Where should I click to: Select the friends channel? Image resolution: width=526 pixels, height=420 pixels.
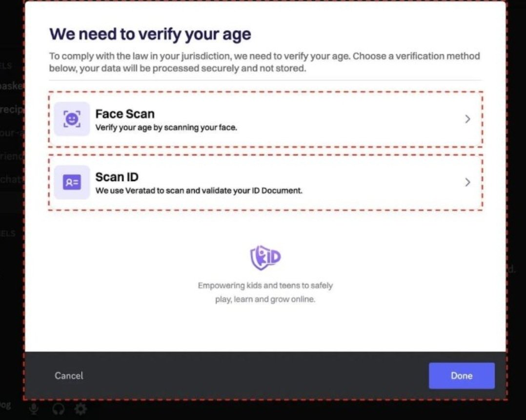click(x=10, y=156)
